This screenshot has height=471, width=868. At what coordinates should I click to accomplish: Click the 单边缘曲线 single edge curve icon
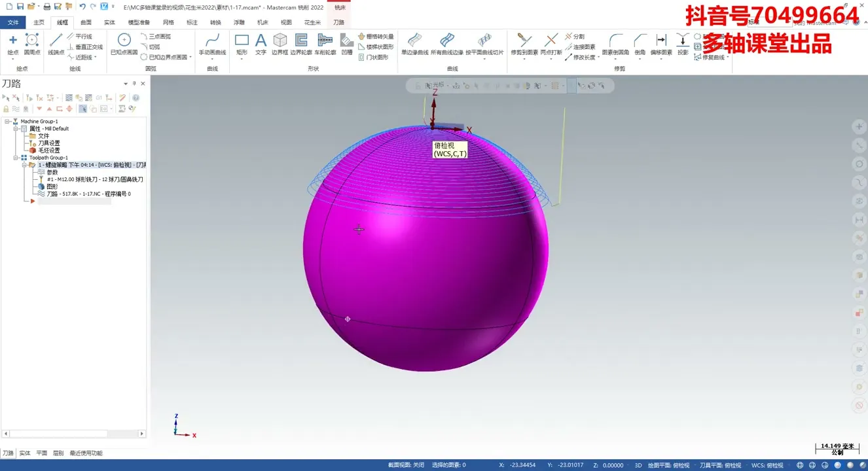pyautogui.click(x=414, y=43)
